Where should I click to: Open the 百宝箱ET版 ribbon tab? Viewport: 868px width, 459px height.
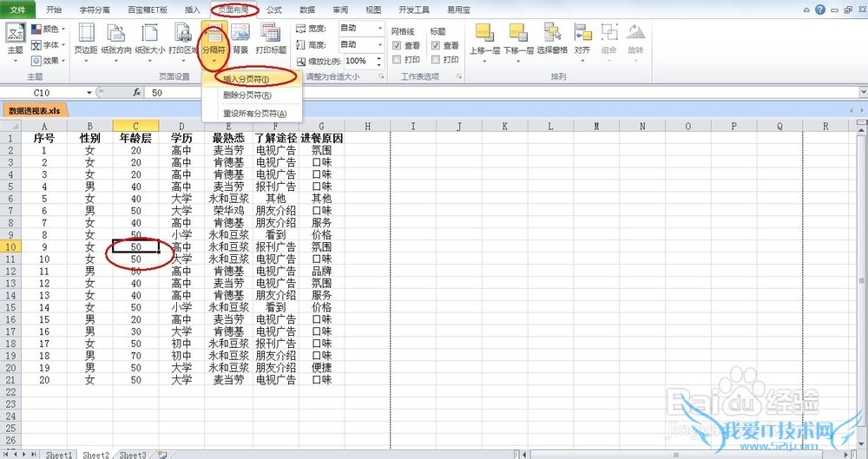click(x=148, y=10)
